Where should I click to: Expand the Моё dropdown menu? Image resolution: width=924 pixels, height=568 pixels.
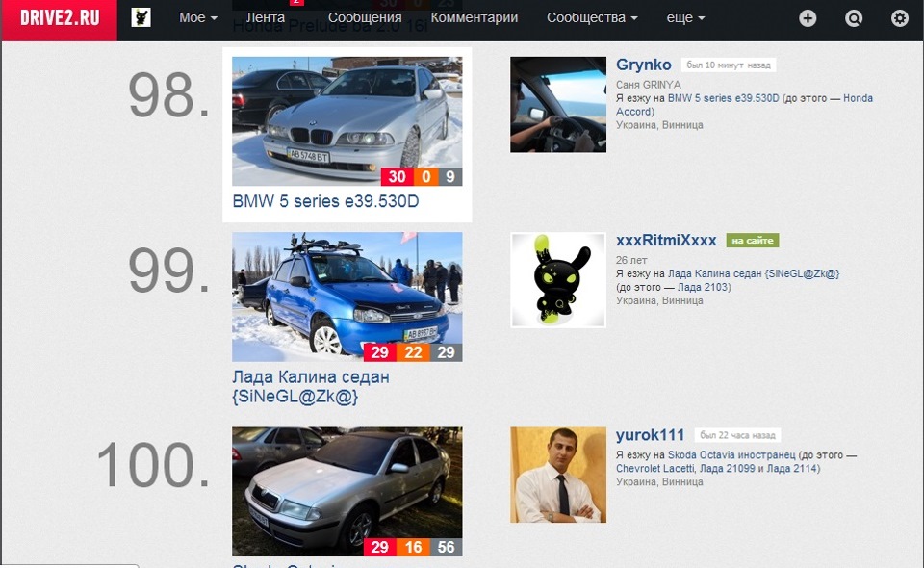tap(198, 17)
